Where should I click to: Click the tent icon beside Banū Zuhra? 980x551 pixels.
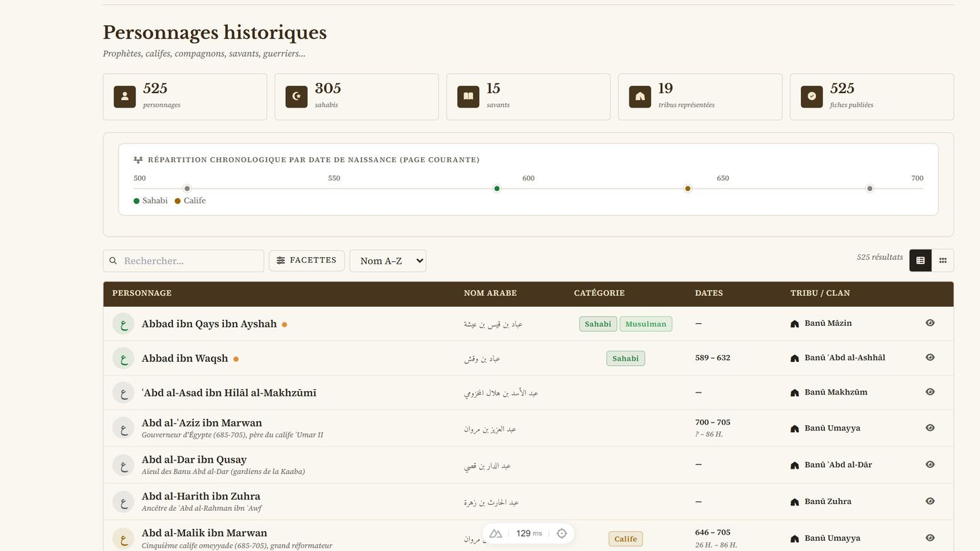pos(794,502)
